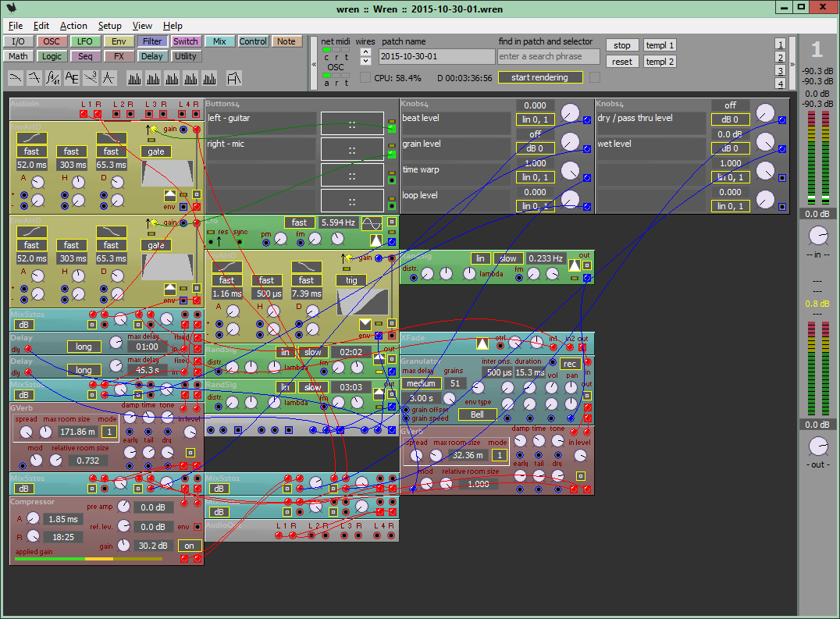
Task: Toggle 'trig' mode on the third EnvAHD
Action: [x=351, y=280]
